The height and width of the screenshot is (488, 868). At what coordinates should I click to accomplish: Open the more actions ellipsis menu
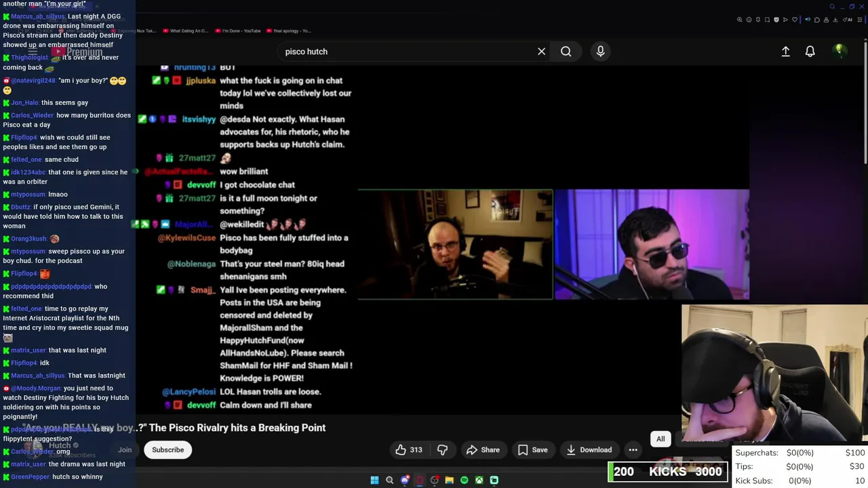click(x=633, y=449)
